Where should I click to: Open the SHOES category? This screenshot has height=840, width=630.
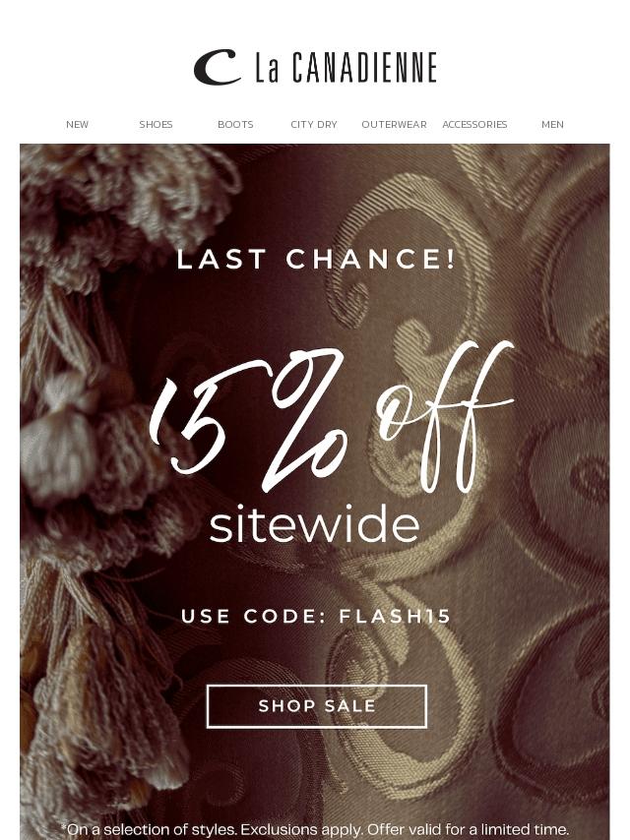tap(157, 124)
